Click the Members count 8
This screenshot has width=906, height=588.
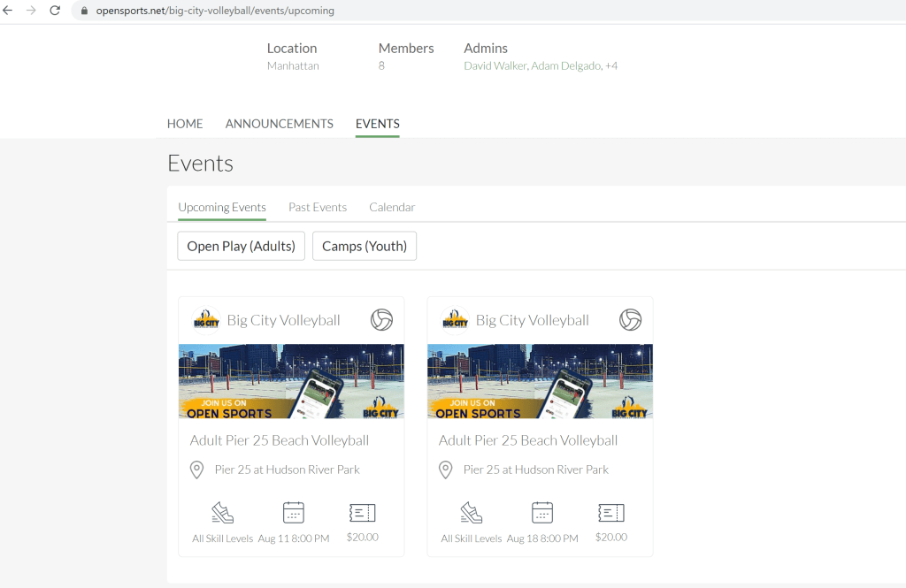pos(381,65)
